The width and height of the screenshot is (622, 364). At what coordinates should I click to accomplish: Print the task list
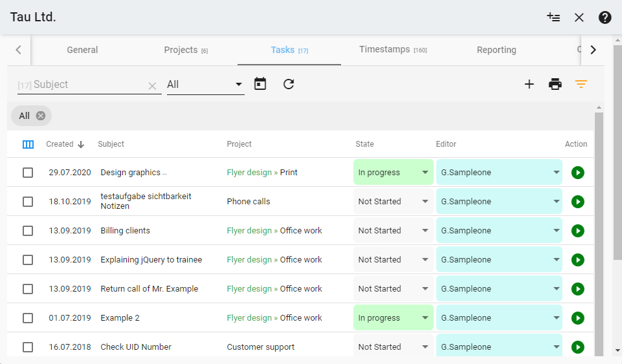(555, 84)
